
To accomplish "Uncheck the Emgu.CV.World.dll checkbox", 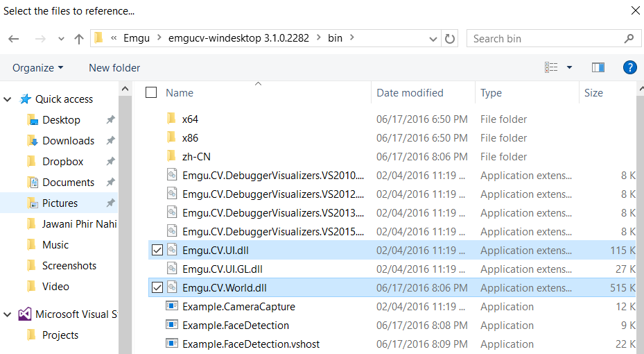I will [157, 287].
